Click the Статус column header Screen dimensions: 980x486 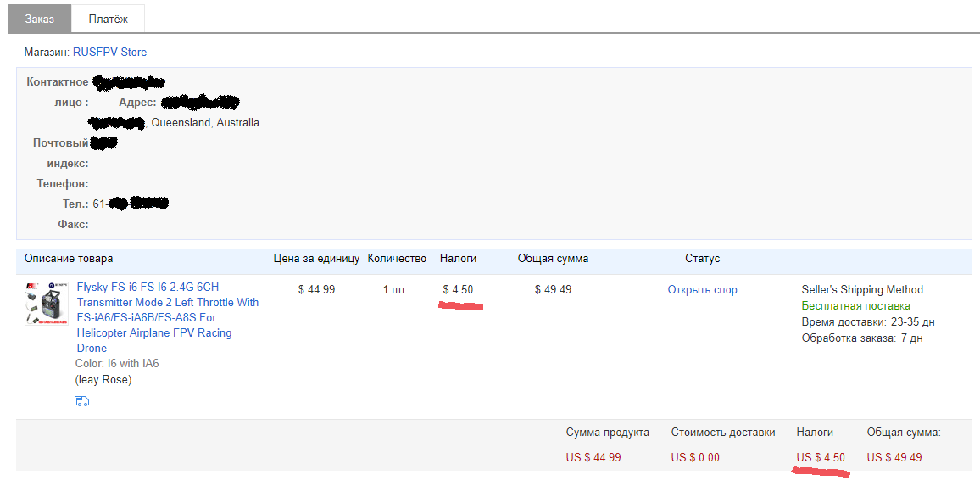[x=702, y=259]
